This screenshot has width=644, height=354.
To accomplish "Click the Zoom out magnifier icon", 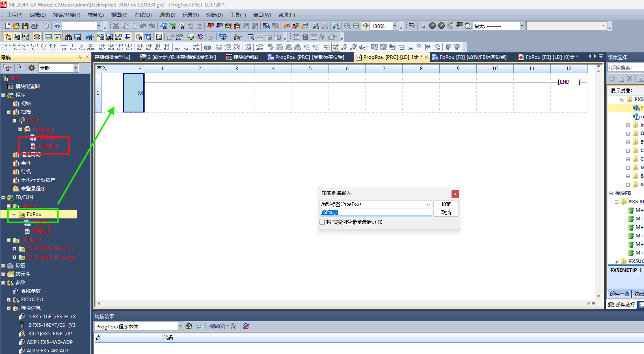I will click(357, 26).
